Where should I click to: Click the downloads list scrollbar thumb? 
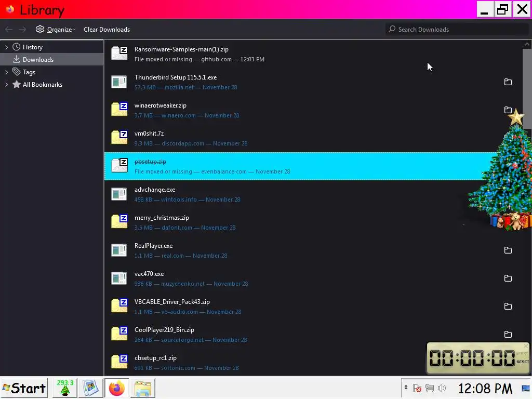click(x=527, y=88)
